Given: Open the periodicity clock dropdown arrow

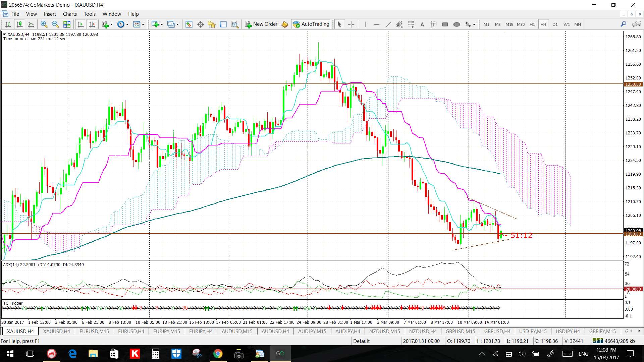Looking at the screenshot, I should click(x=127, y=24).
